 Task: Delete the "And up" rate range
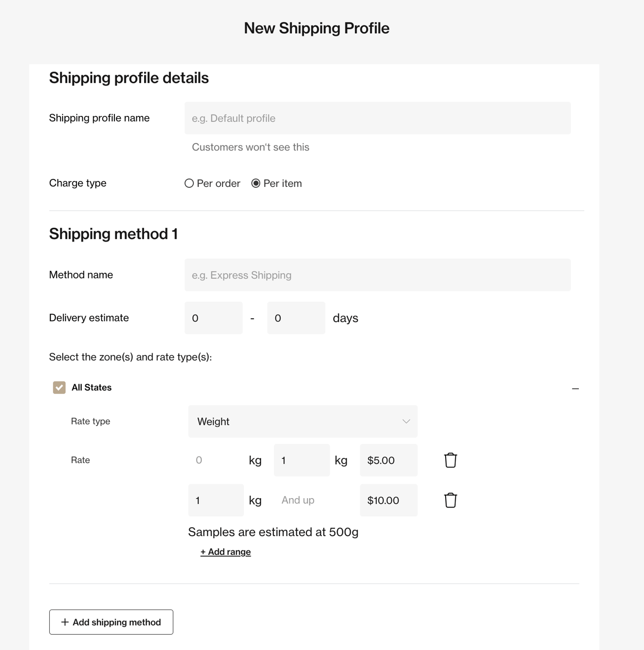click(x=450, y=500)
